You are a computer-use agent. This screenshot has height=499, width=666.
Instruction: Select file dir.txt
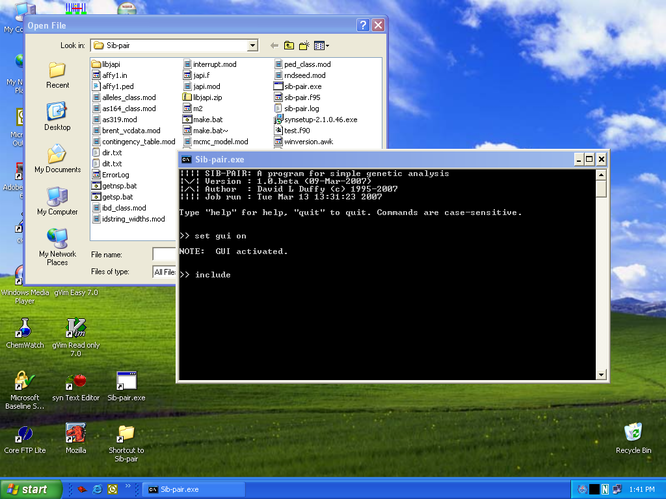click(107, 152)
